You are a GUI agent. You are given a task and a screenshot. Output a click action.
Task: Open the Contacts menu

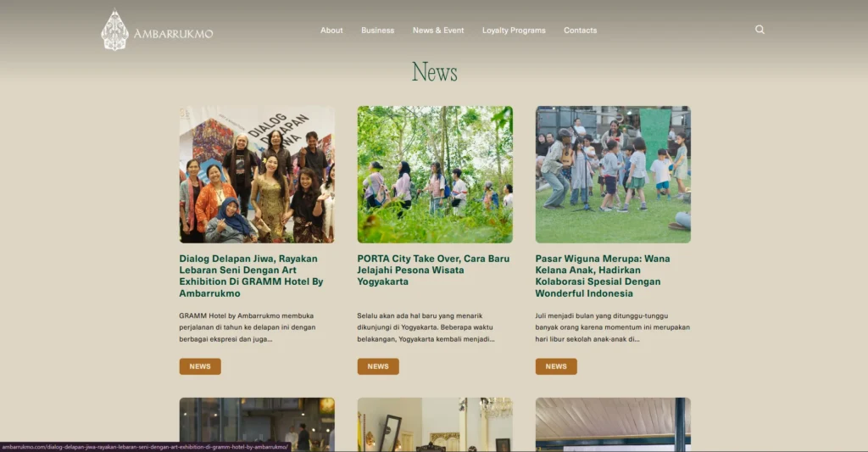(x=580, y=31)
